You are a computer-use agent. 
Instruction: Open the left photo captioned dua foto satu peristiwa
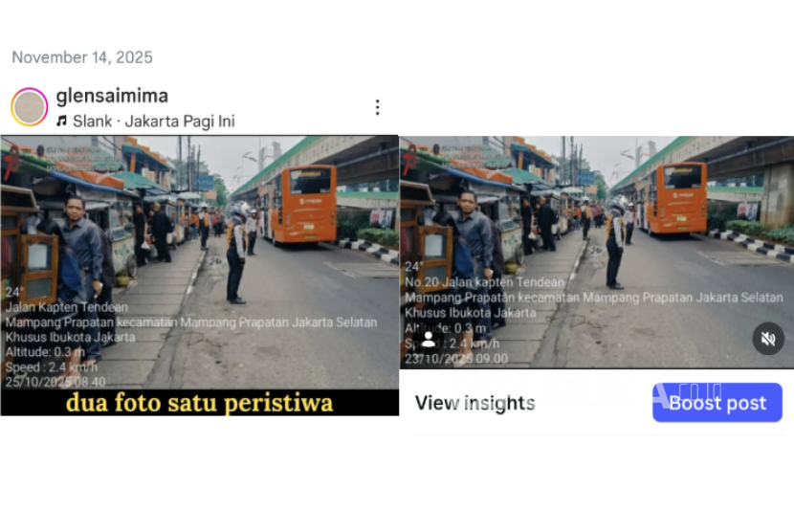200,276
